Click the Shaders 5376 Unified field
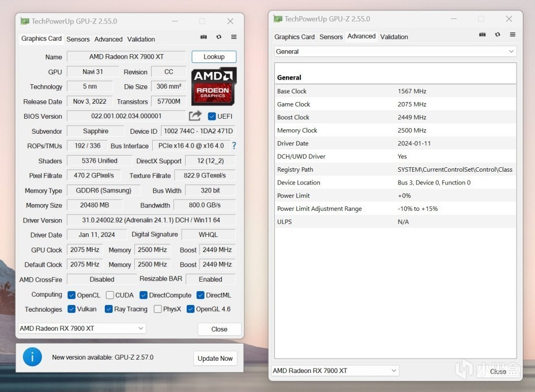Screen dimensions: 535x392 [99, 161]
